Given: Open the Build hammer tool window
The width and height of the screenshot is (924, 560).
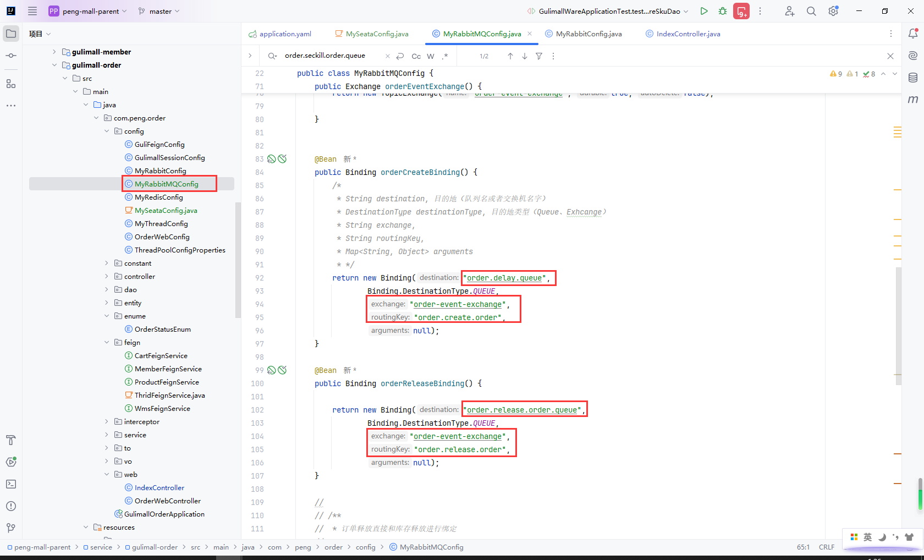Looking at the screenshot, I should click(11, 440).
